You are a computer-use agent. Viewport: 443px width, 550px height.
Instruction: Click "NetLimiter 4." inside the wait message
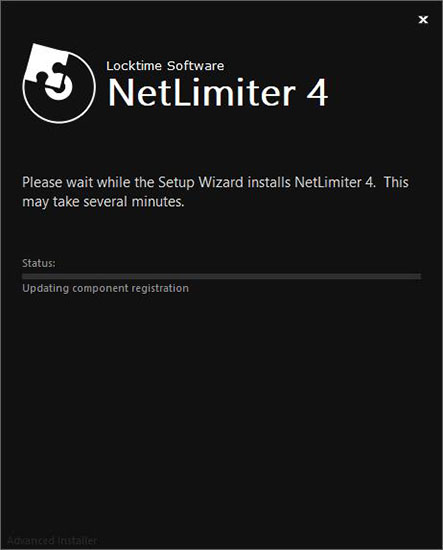(x=335, y=182)
